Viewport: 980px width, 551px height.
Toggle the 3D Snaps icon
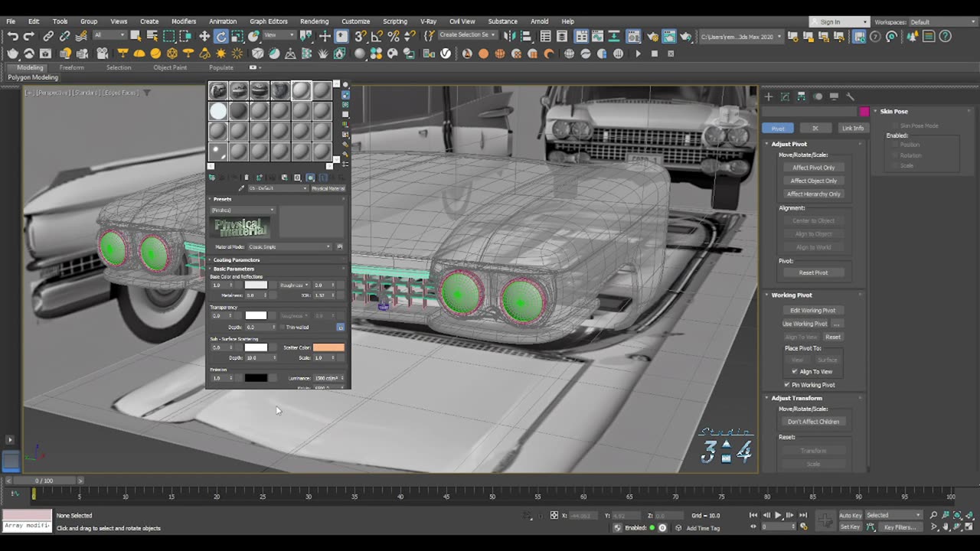(x=361, y=36)
